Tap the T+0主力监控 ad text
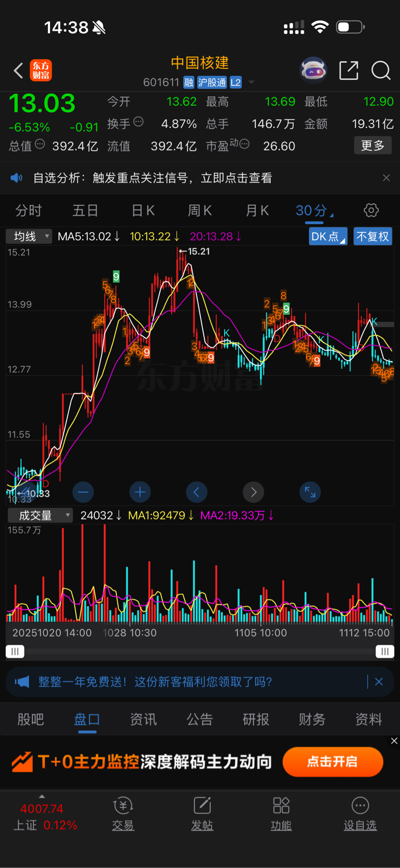Image resolution: width=400 pixels, height=868 pixels. click(x=89, y=762)
